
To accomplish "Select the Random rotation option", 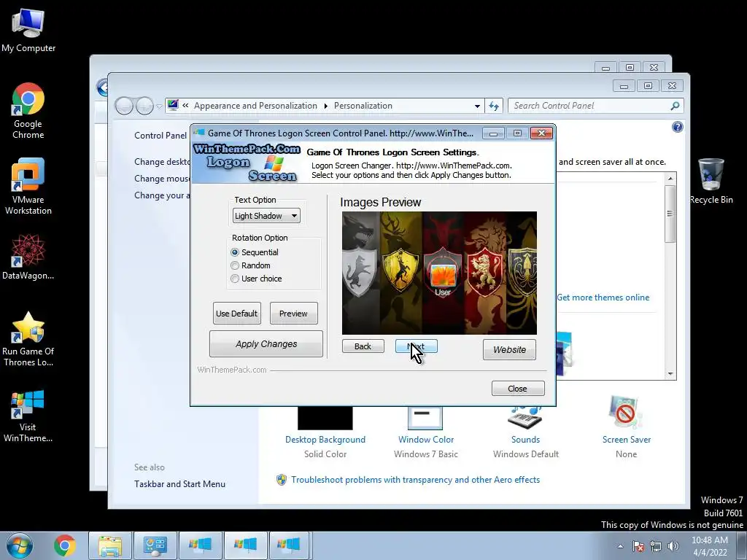I will click(251, 265).
